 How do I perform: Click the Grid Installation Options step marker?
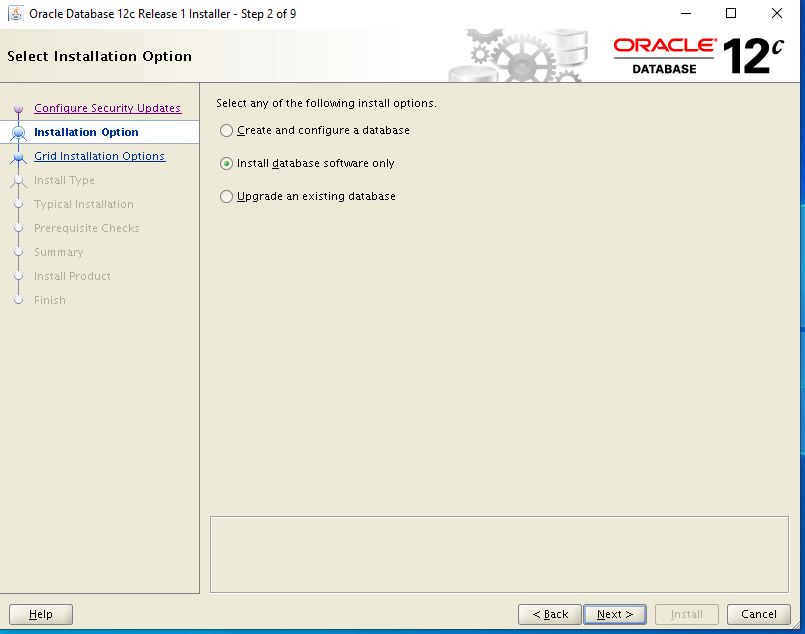point(18,157)
